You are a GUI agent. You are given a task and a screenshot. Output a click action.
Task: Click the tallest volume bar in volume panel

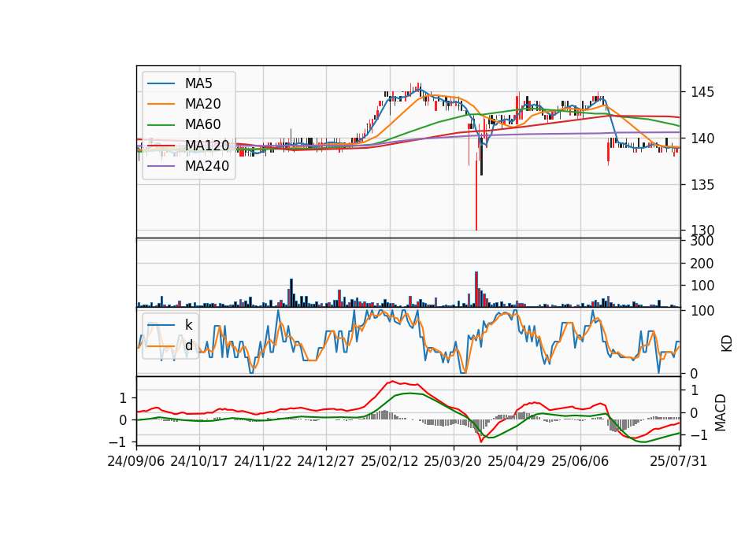pos(476,289)
